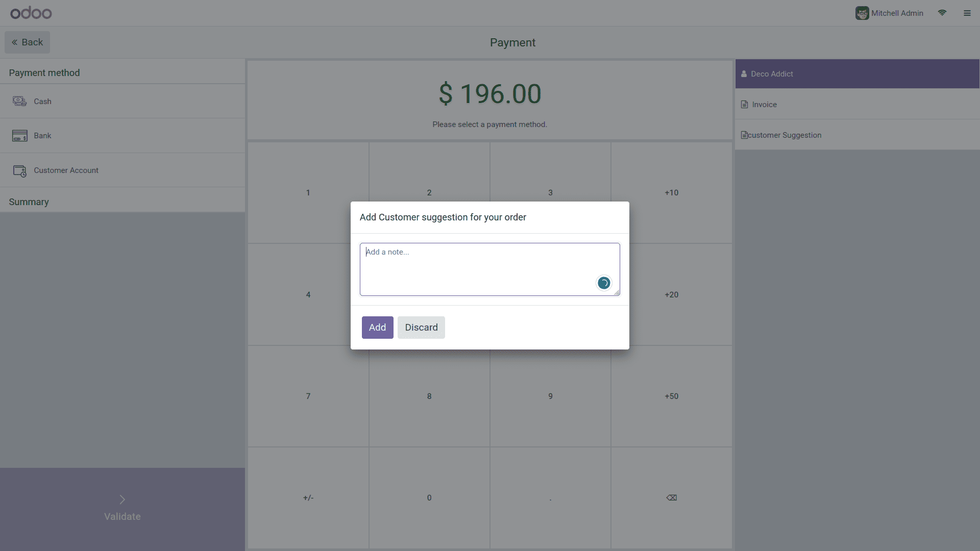Click the Mitchell Admin user profile
Viewport: 980px width, 551px height.
pos(889,12)
